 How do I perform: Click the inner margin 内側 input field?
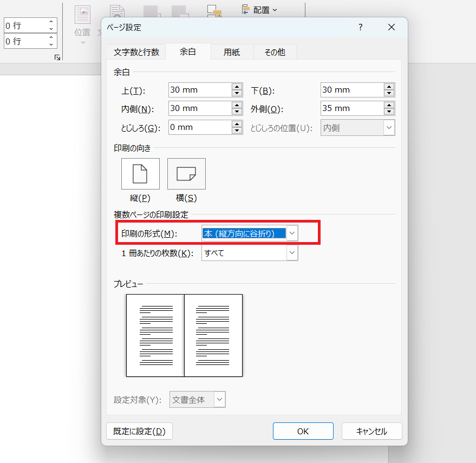tap(200, 108)
